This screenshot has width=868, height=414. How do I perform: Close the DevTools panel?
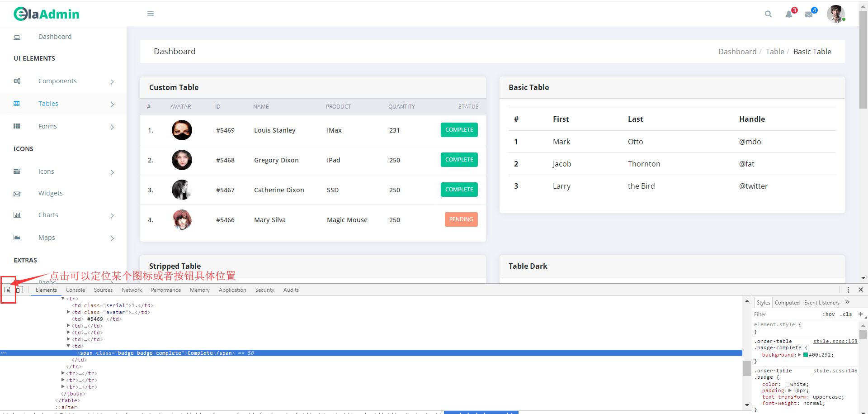click(x=861, y=290)
